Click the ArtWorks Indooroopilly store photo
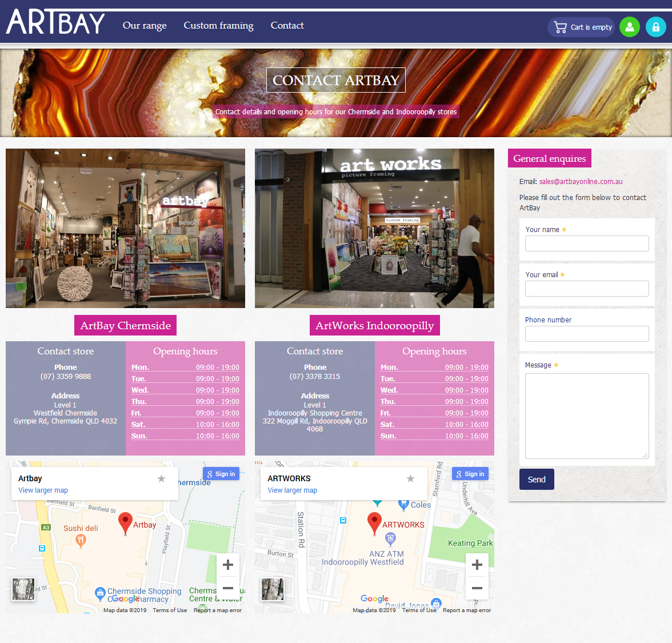Screen dimensions: 672x643 [x=375, y=228]
